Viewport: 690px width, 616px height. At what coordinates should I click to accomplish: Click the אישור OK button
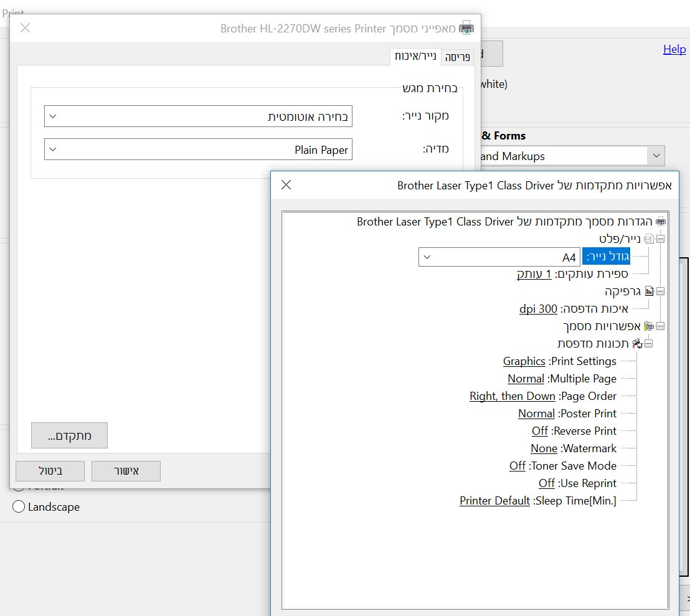(126, 471)
